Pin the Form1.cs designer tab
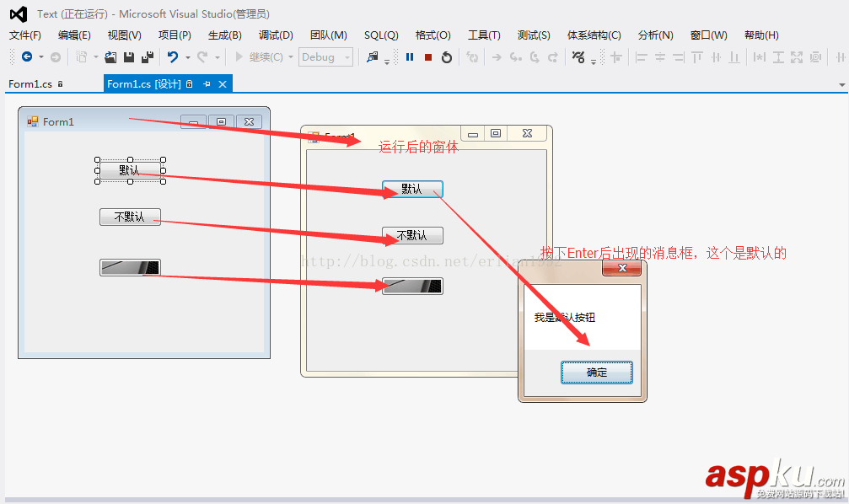 (205, 83)
